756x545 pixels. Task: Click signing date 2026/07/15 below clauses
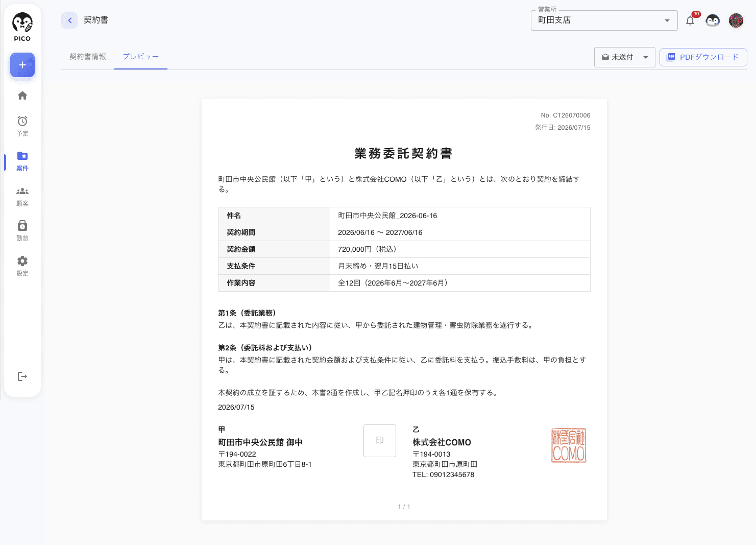click(x=236, y=407)
